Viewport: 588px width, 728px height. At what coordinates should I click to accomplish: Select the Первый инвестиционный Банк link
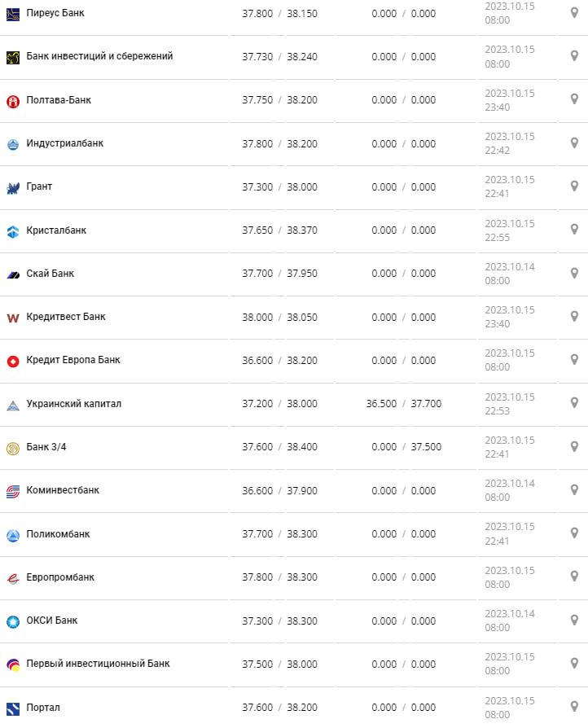point(99,664)
